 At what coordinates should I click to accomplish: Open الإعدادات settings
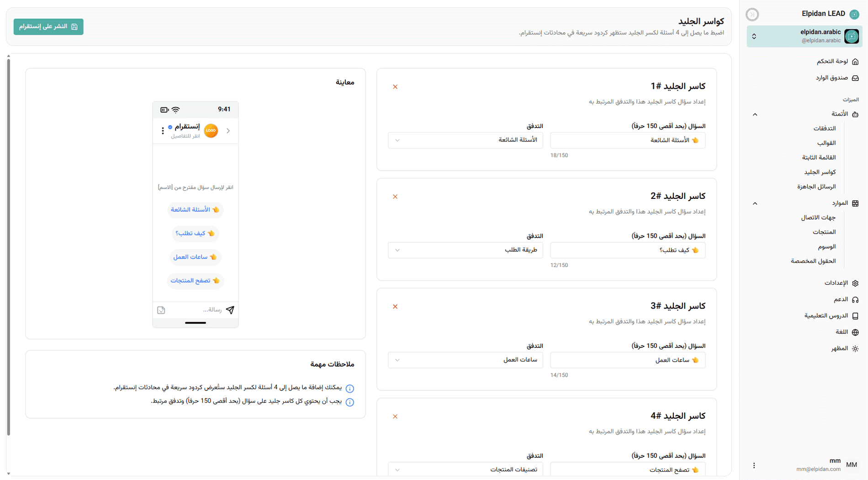click(836, 283)
